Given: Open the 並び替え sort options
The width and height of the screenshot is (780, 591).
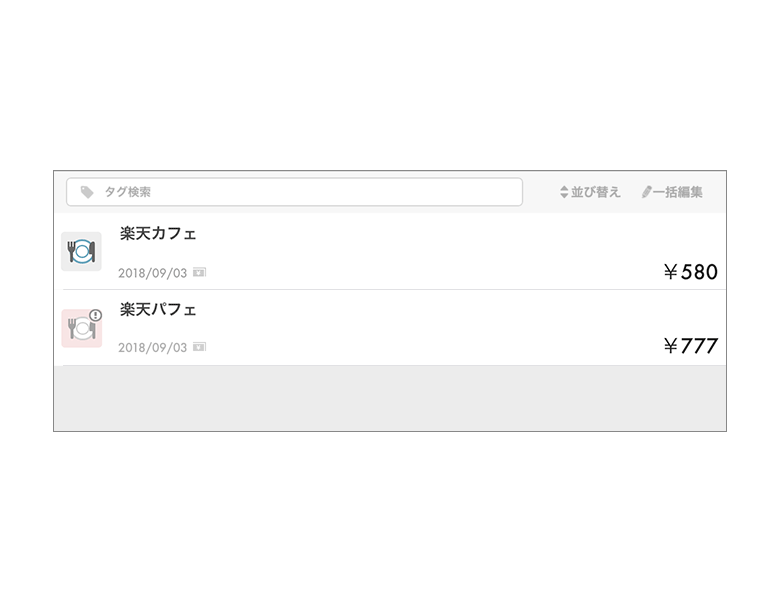Looking at the screenshot, I should tap(595, 192).
